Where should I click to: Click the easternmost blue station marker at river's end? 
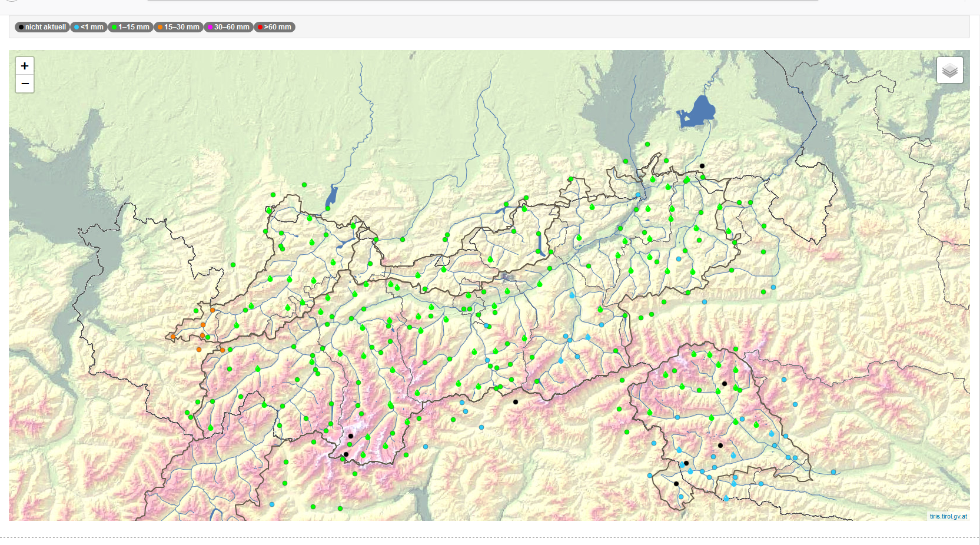833,472
